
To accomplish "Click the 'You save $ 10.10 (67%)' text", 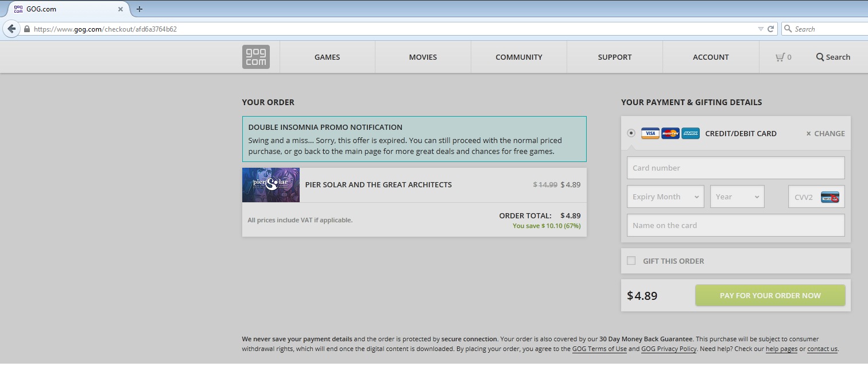I will click(x=547, y=226).
